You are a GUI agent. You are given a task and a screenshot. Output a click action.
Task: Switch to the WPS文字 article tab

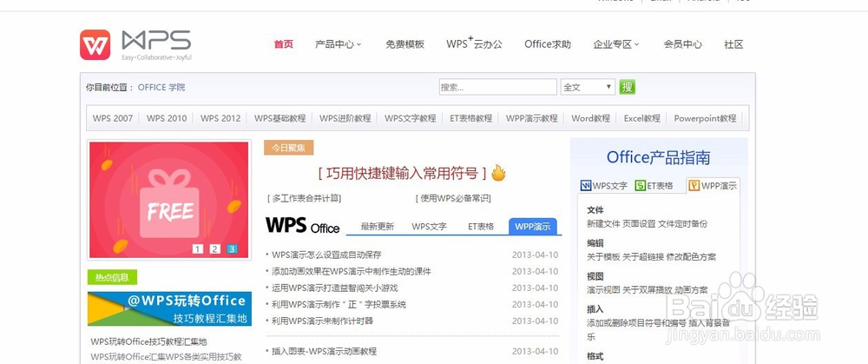[429, 226]
